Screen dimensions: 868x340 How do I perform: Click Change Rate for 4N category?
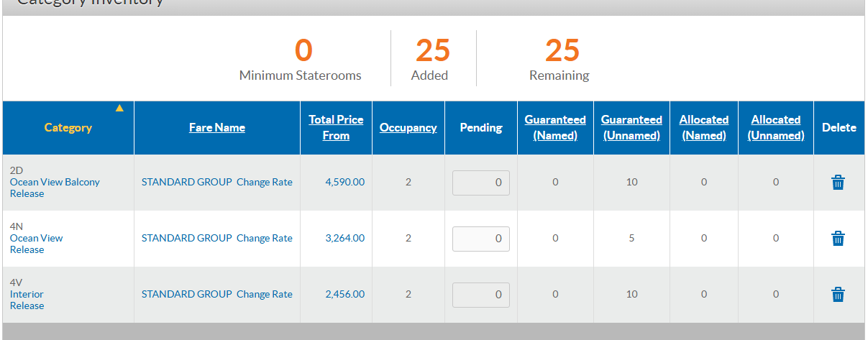coord(265,239)
